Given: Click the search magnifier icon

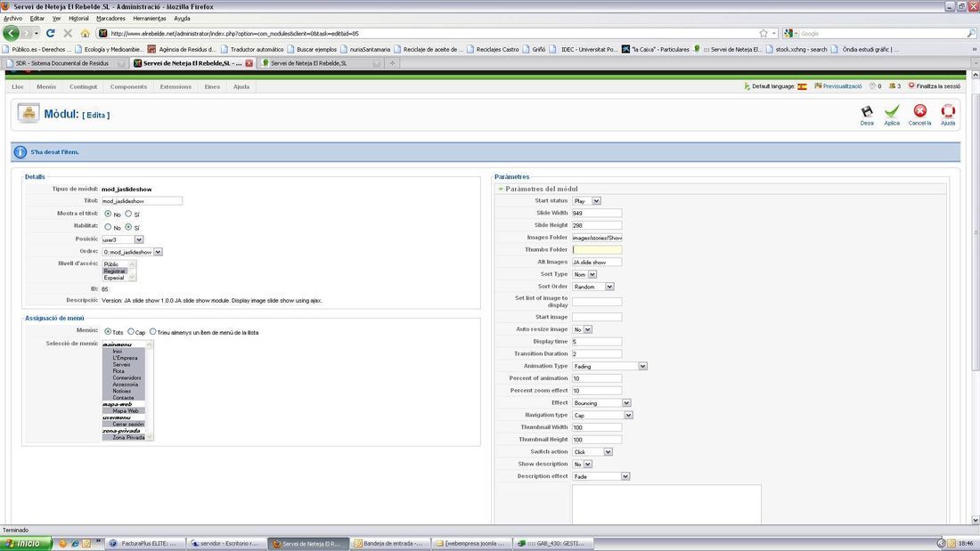Looking at the screenshot, I should tap(970, 33).
